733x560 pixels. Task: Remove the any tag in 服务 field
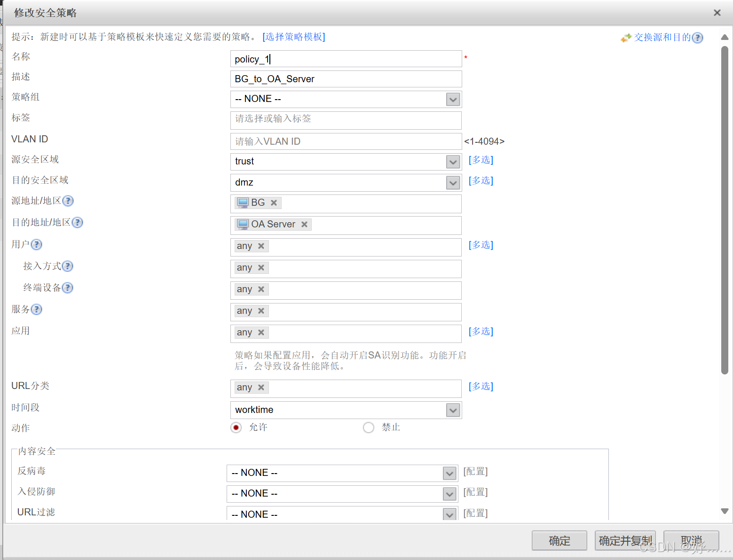pos(261,311)
